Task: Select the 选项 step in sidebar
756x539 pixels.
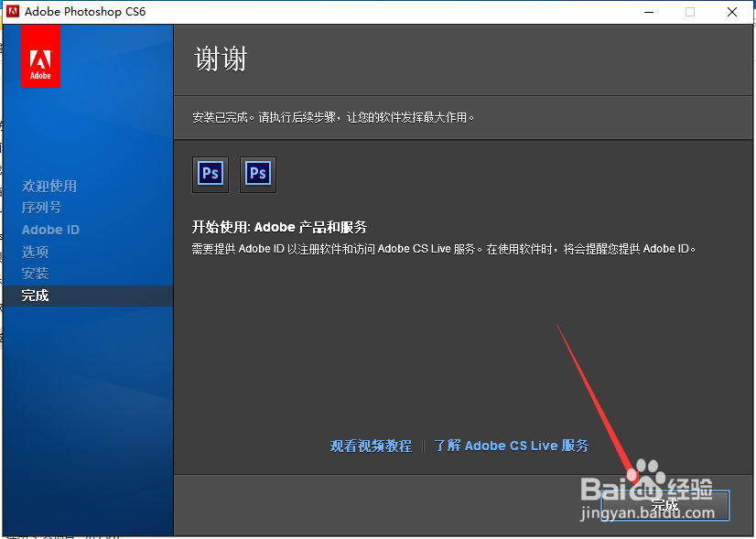Action: point(35,252)
